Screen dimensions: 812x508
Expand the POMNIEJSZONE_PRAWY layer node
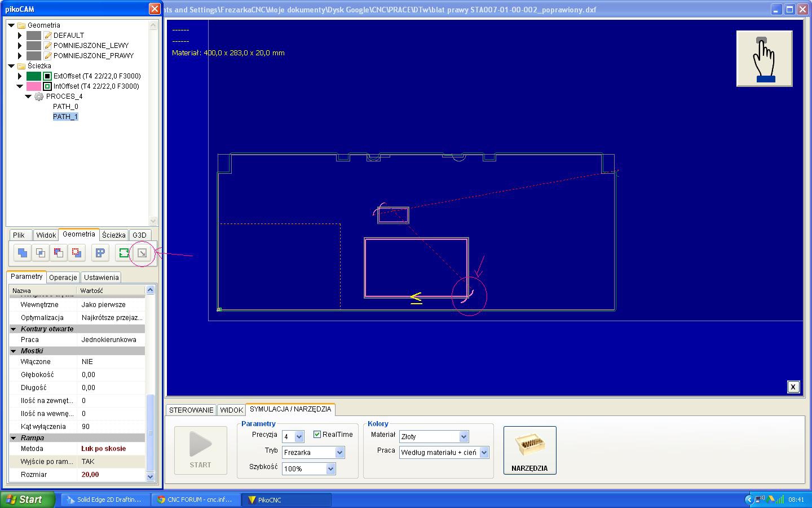20,56
